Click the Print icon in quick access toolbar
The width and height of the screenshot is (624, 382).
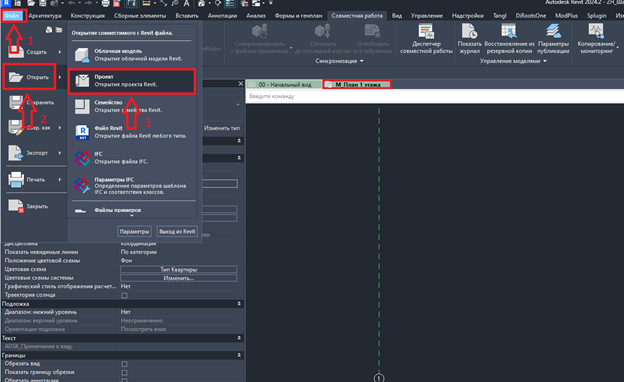point(105,3)
